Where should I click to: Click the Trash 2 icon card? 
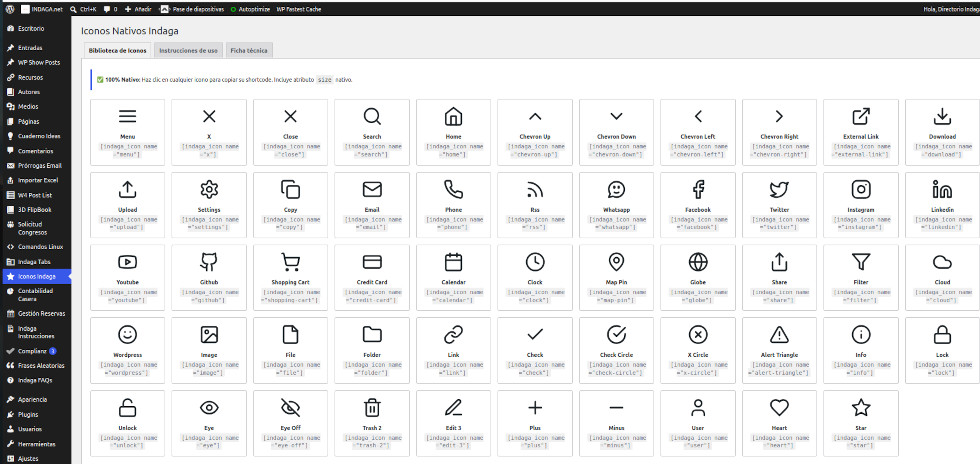click(372, 423)
